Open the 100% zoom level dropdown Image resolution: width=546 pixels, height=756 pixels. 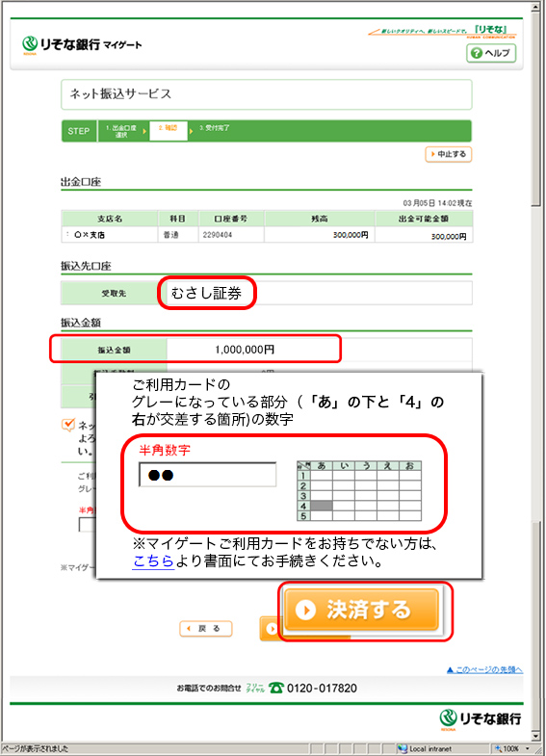(528, 748)
